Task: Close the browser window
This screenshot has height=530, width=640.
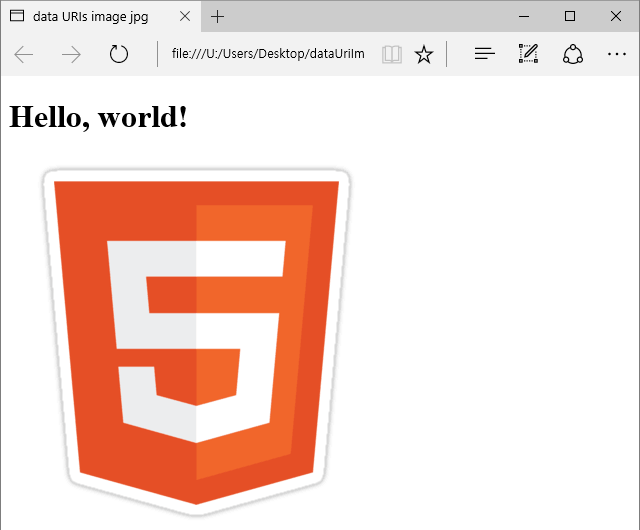Action: click(x=616, y=16)
